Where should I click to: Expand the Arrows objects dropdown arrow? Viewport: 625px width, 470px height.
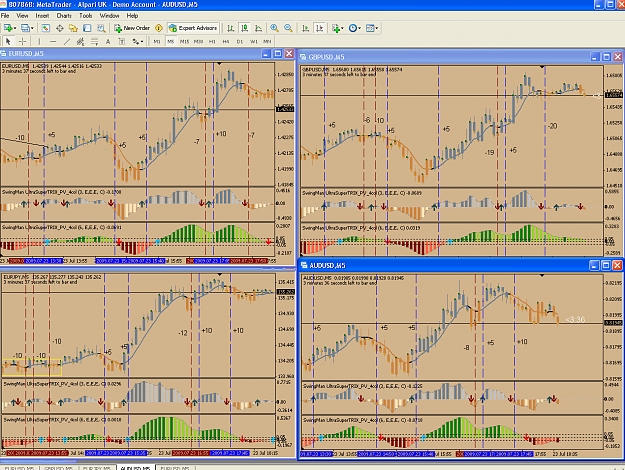click(x=142, y=41)
